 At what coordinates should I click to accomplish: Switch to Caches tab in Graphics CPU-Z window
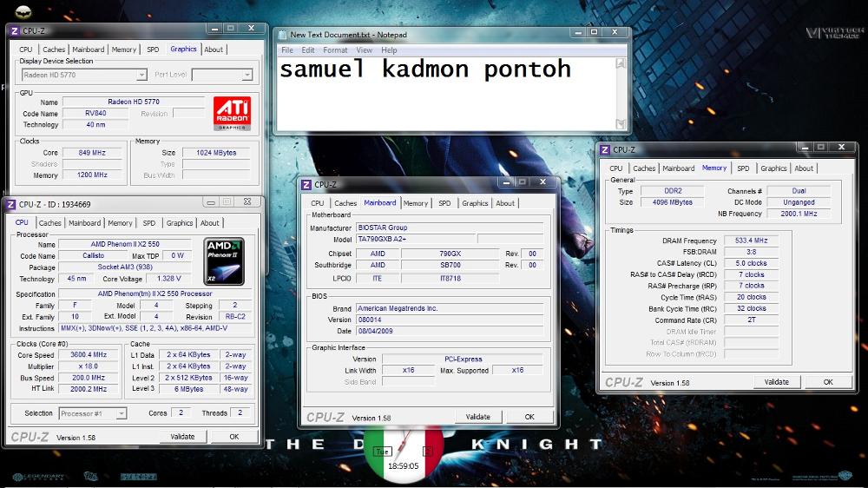tap(54, 49)
